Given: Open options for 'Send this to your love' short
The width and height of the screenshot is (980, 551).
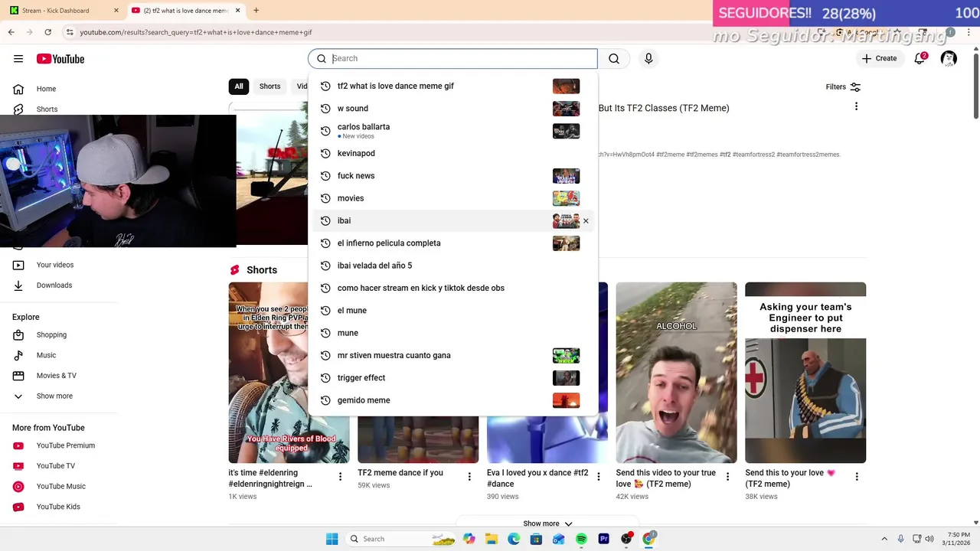Looking at the screenshot, I should (857, 477).
